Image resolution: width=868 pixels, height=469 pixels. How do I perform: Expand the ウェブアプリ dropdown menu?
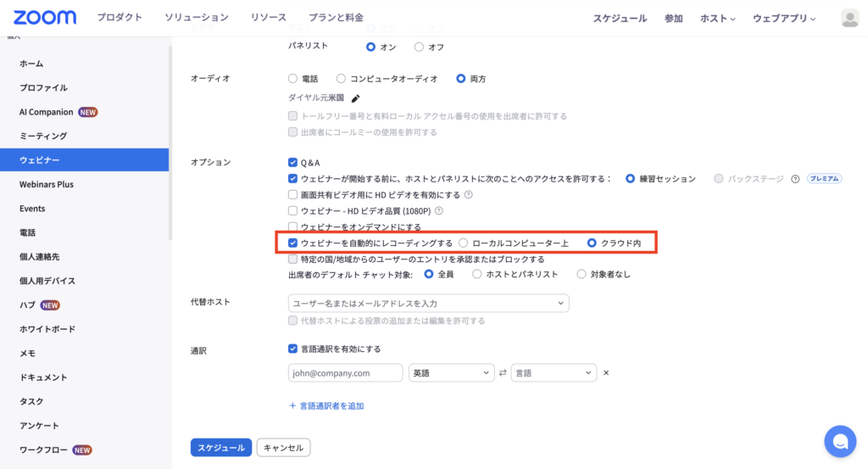[784, 19]
